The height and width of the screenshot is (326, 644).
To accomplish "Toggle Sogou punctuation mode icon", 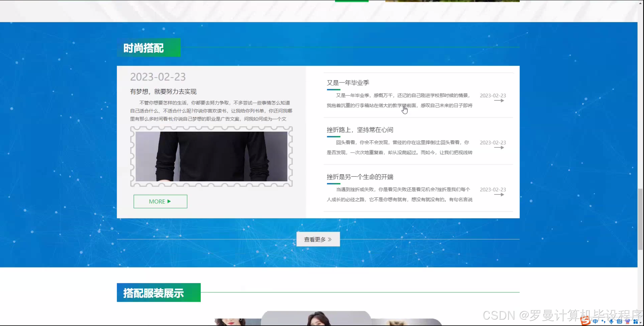I will tap(603, 321).
